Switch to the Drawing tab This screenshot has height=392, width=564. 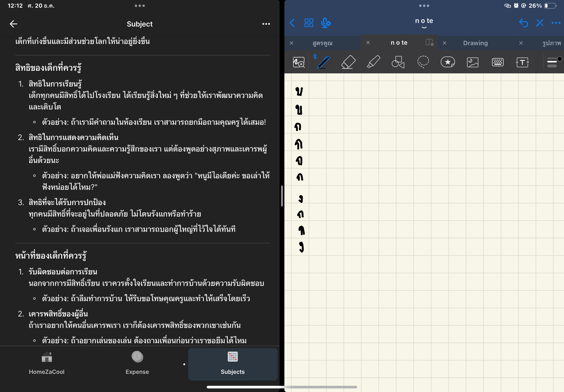point(475,43)
